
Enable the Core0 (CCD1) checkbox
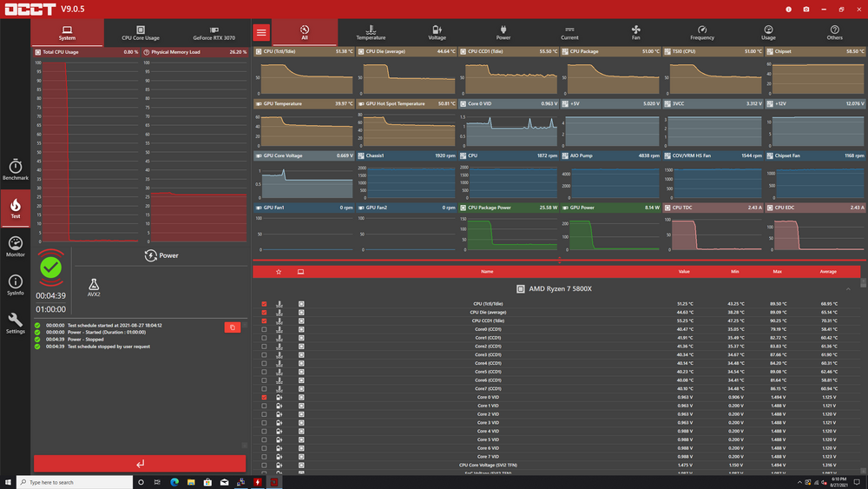[x=264, y=329]
